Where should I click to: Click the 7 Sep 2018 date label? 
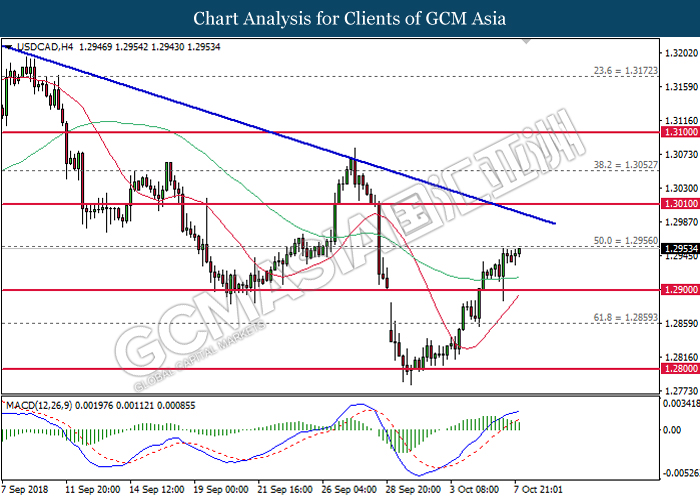[x=25, y=489]
